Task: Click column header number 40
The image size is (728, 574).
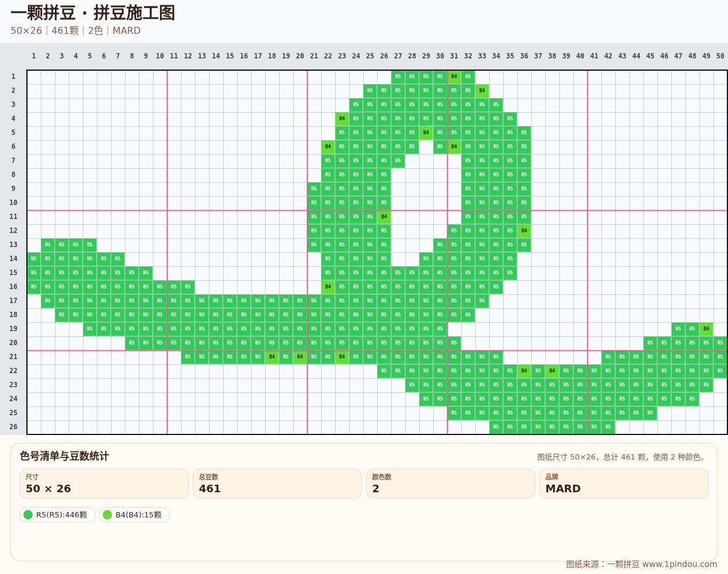Action: click(x=580, y=56)
